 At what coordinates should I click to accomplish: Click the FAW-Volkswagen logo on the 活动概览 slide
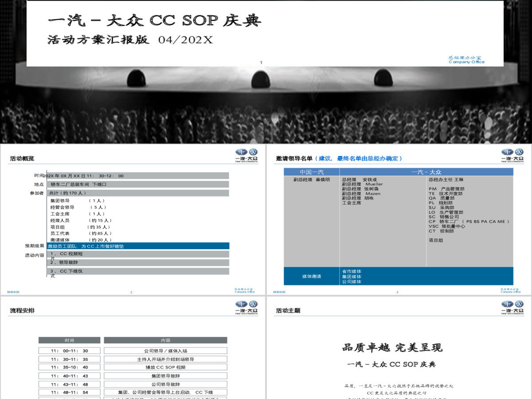tap(246, 156)
